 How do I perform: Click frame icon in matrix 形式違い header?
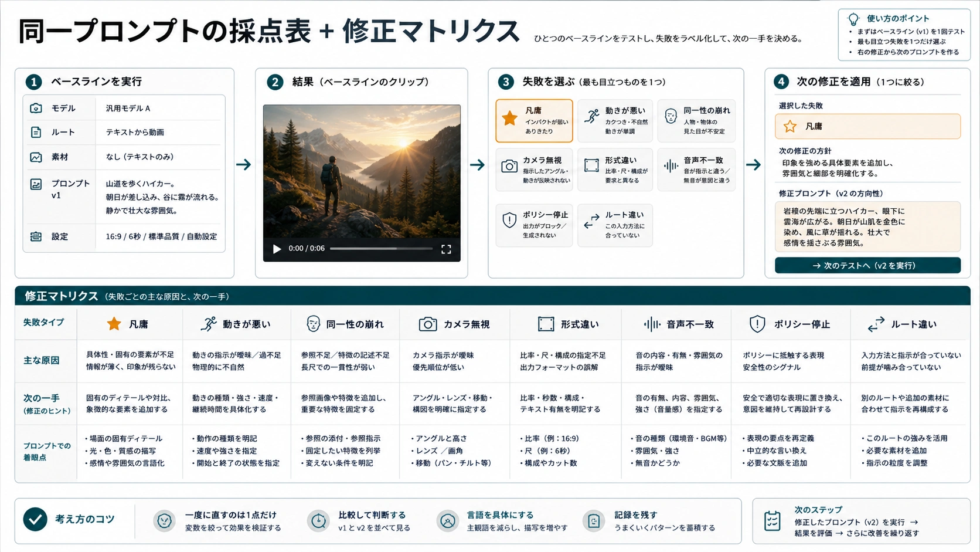click(546, 324)
